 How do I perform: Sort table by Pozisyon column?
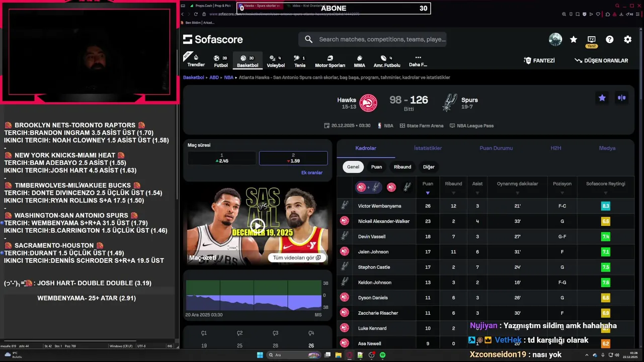562,188
